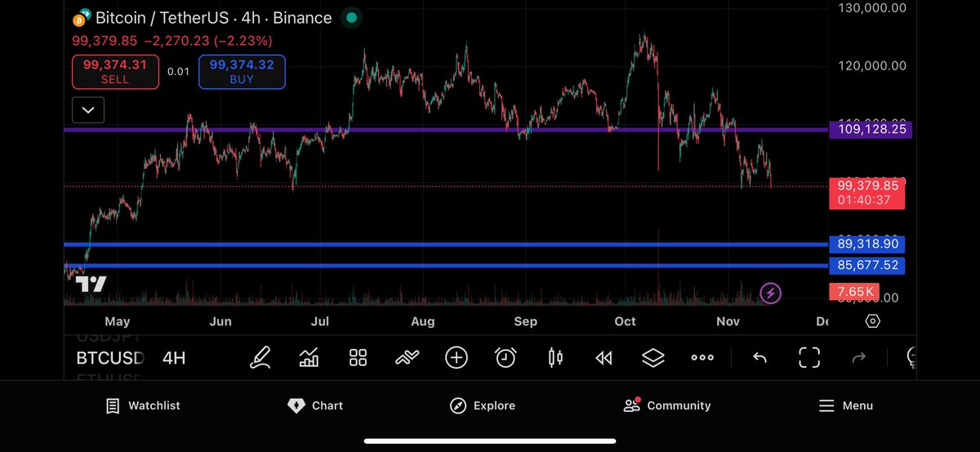Open the BTCUSD symbol selector
The width and height of the screenshot is (980, 452).
click(x=110, y=357)
